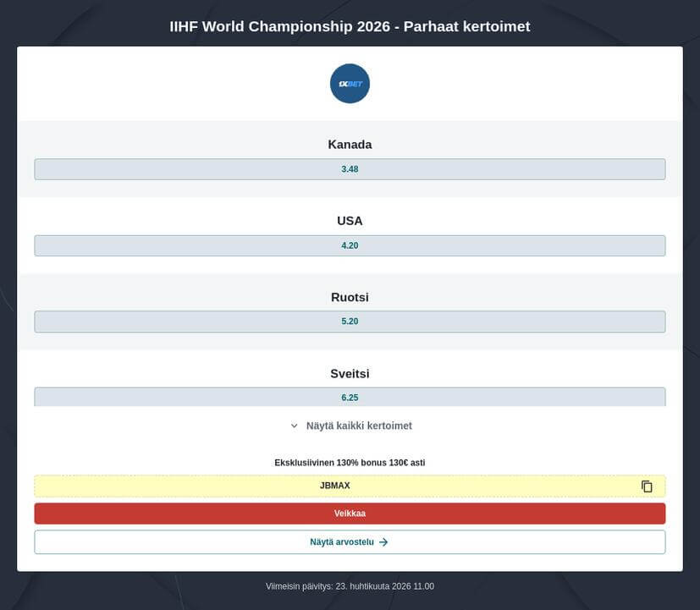Select the Sveitsi odds 6.25

350,397
